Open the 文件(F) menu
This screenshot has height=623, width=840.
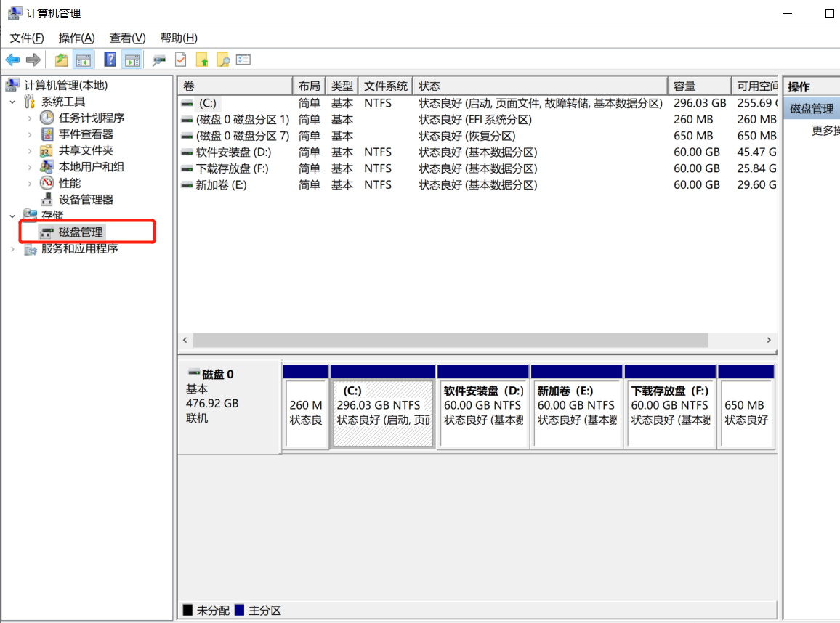click(27, 38)
